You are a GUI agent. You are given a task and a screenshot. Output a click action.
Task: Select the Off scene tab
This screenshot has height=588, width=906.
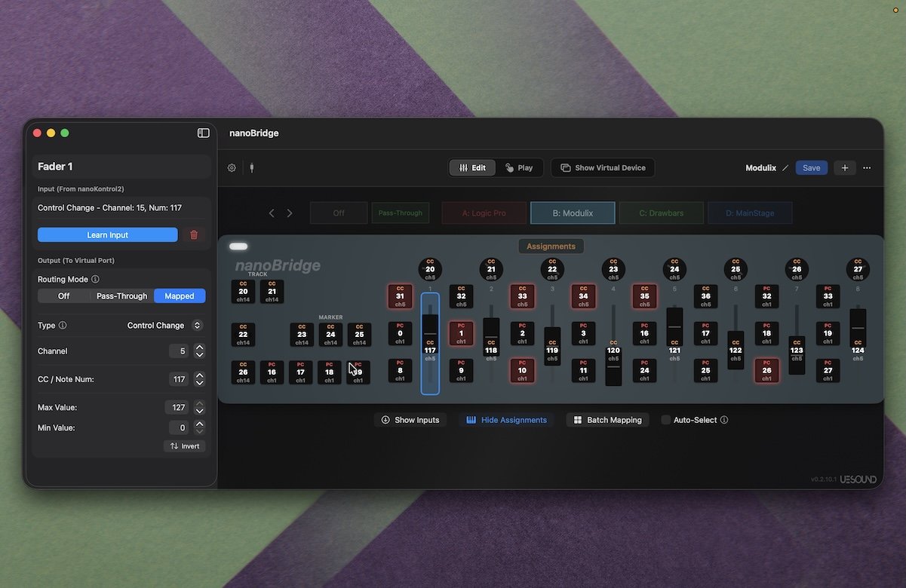tap(339, 213)
